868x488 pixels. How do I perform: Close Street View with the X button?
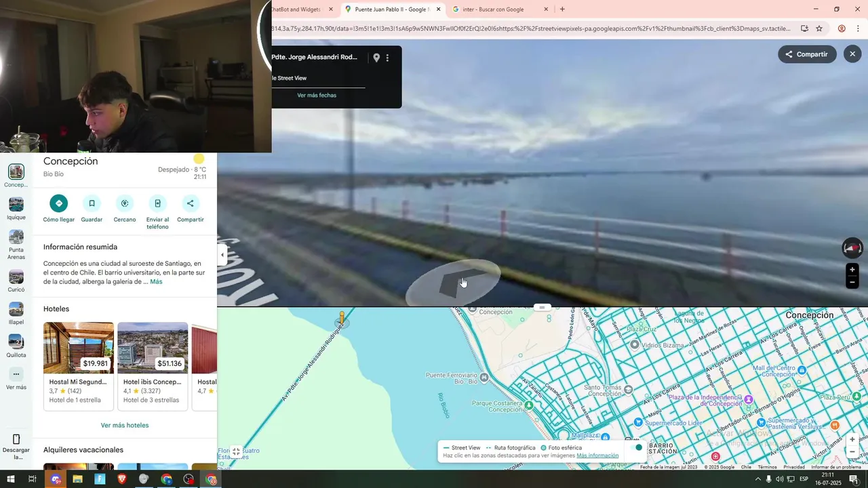(x=852, y=54)
